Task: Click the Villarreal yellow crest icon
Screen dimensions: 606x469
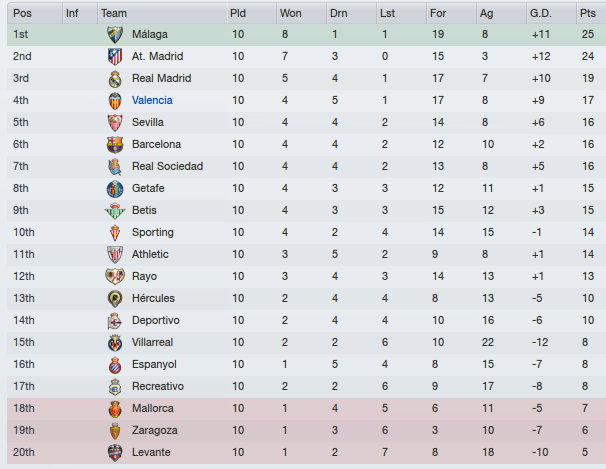Action: coord(115,343)
